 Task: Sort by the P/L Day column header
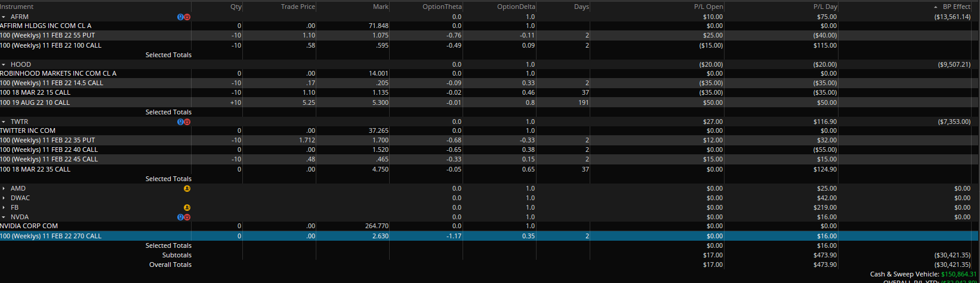[x=825, y=7]
